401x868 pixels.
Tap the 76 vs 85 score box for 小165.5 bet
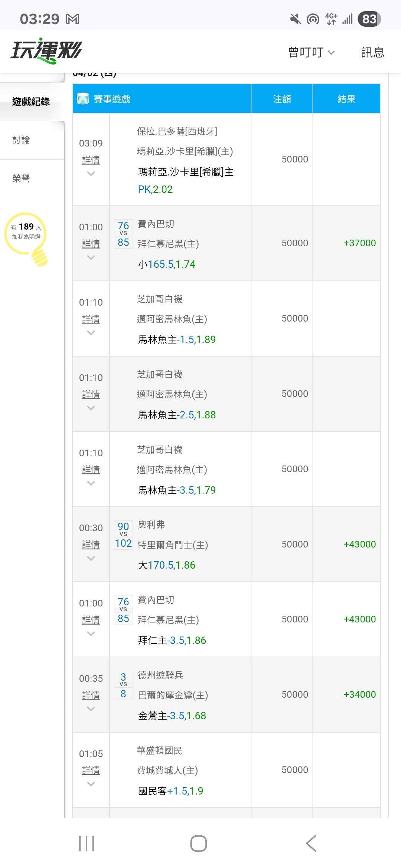click(x=123, y=234)
